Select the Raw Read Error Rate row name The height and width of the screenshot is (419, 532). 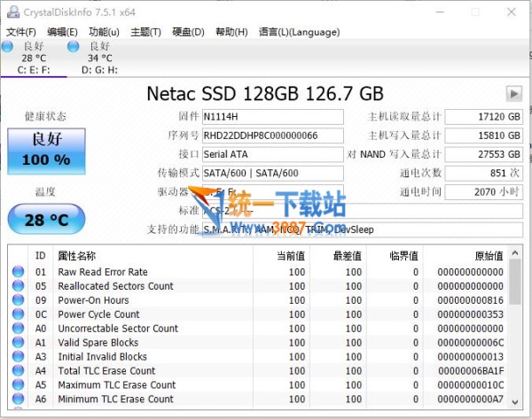(x=103, y=272)
